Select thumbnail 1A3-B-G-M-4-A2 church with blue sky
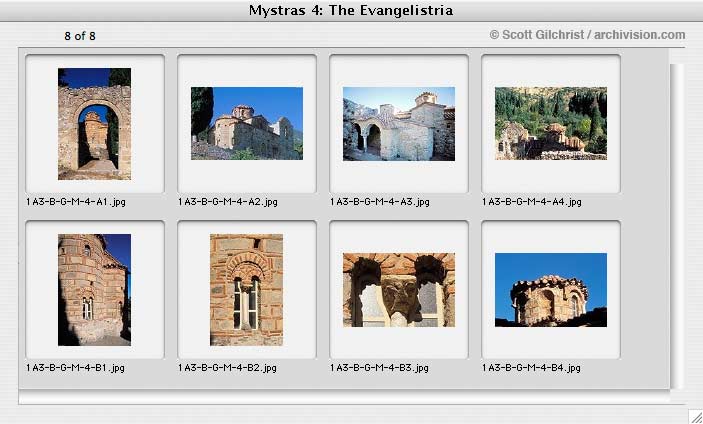 [x=247, y=123]
